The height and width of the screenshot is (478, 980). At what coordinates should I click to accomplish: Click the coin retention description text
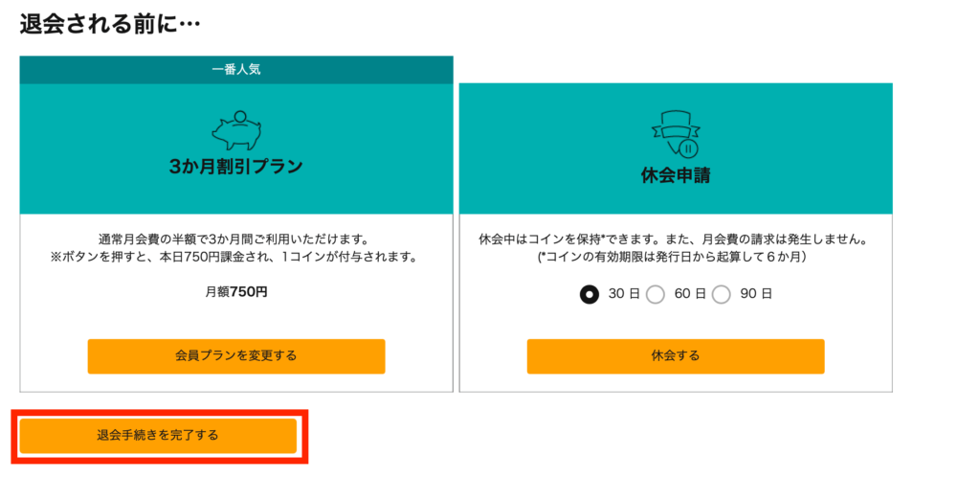(x=676, y=239)
